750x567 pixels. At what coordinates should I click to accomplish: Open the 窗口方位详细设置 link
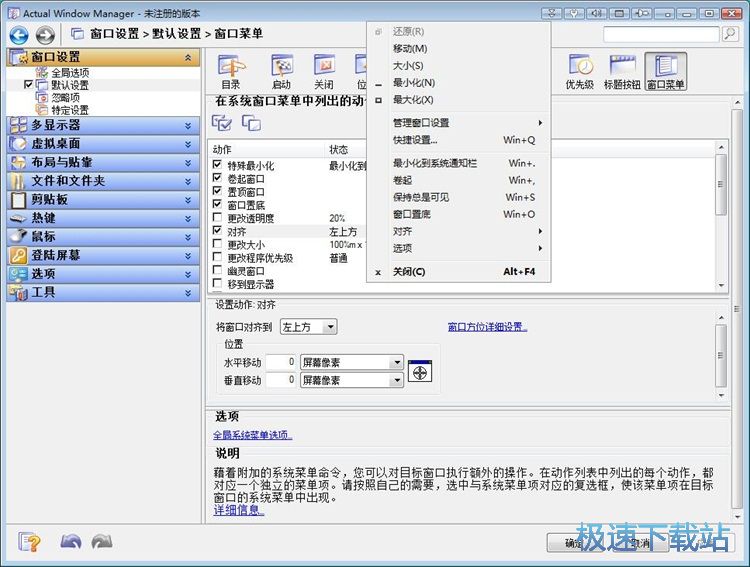(487, 327)
